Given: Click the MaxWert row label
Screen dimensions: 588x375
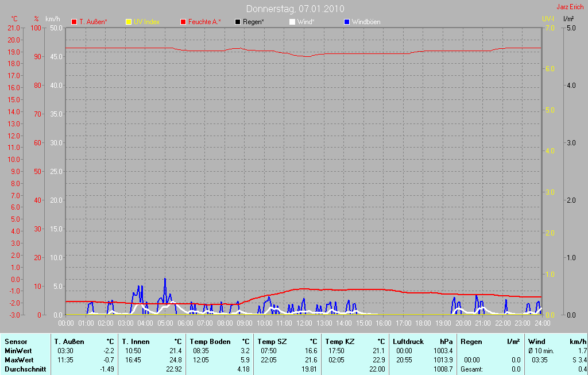Looking at the screenshot, I should 19,359.
